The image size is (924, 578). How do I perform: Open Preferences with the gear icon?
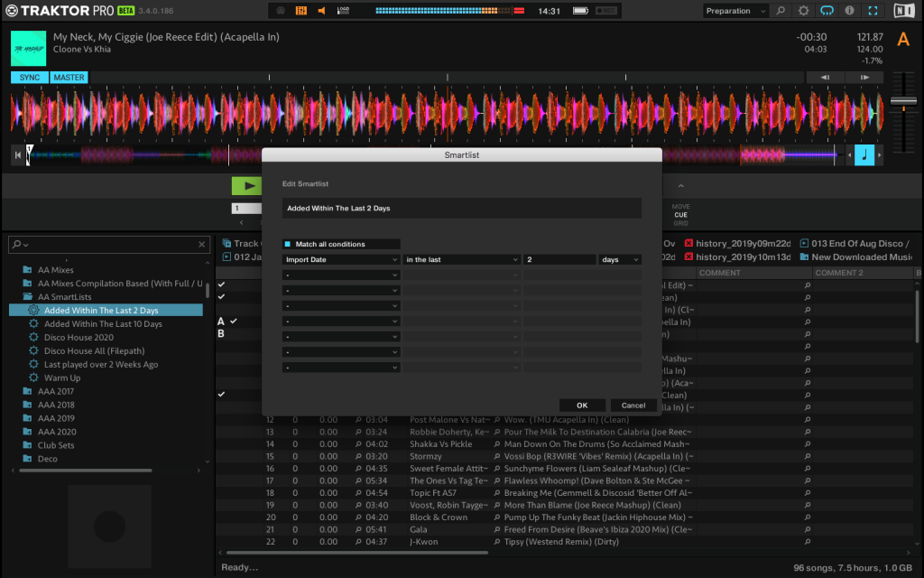tap(803, 11)
